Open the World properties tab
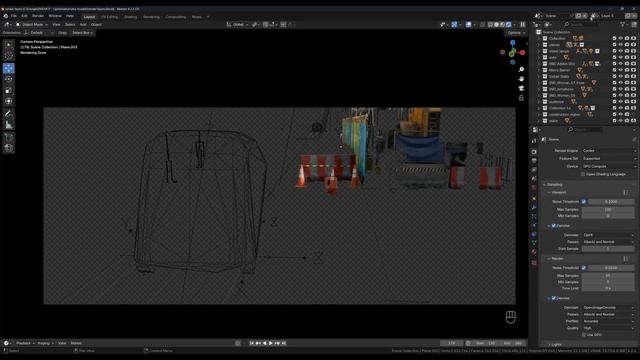Image resolution: width=640 pixels, height=360 pixels. [x=534, y=188]
